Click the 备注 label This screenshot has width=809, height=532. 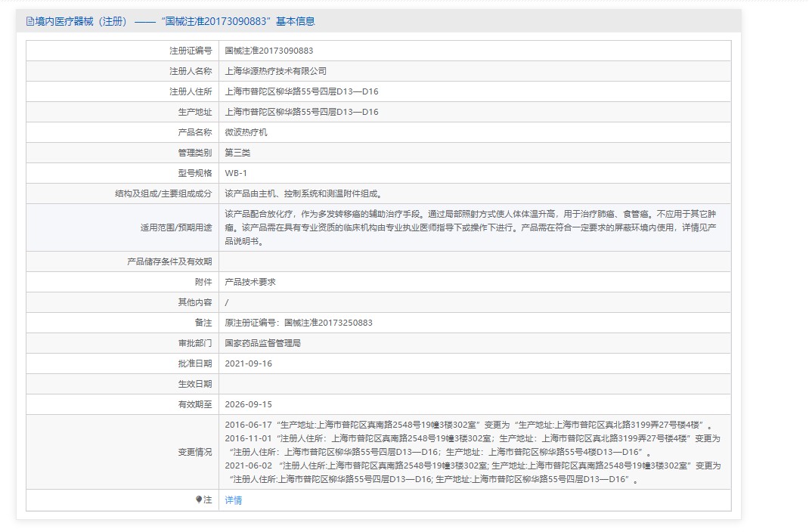203,323
